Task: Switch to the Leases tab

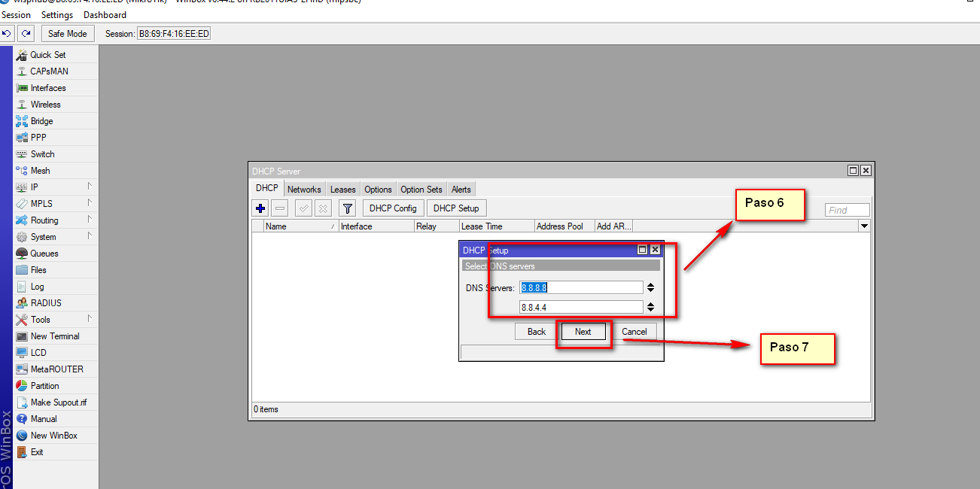Action: (342, 190)
